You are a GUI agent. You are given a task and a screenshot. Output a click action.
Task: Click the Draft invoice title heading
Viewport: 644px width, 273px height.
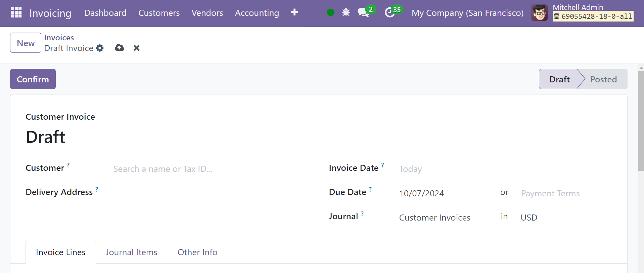[46, 137]
